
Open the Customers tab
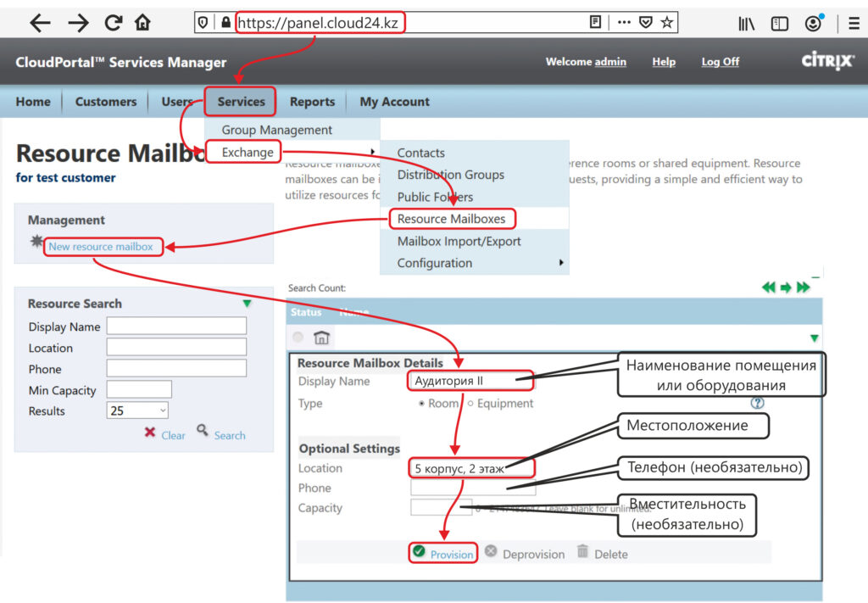pyautogui.click(x=106, y=102)
